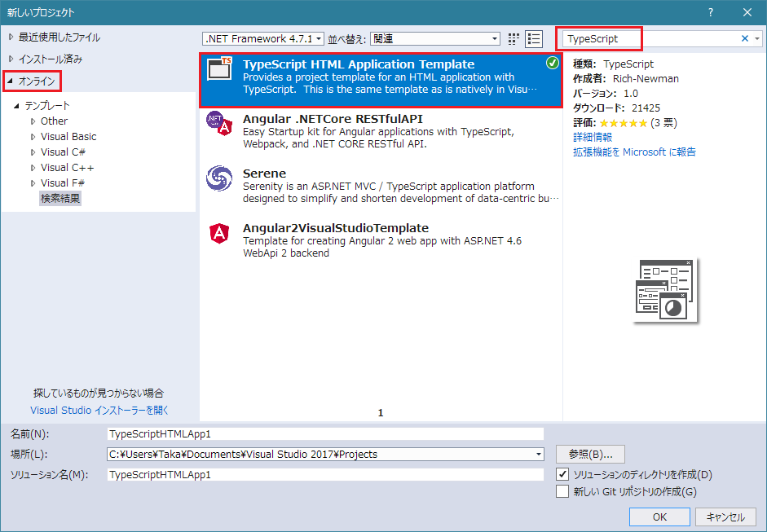Click the green installed checkmark badge
This screenshot has height=532, width=767.
coord(553,63)
